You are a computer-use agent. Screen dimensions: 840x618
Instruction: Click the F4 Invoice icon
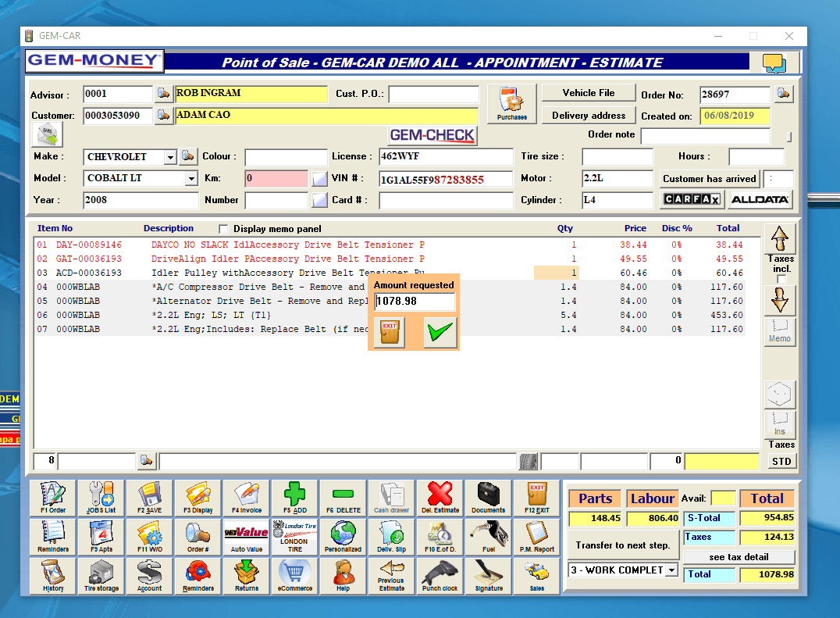[x=247, y=498]
